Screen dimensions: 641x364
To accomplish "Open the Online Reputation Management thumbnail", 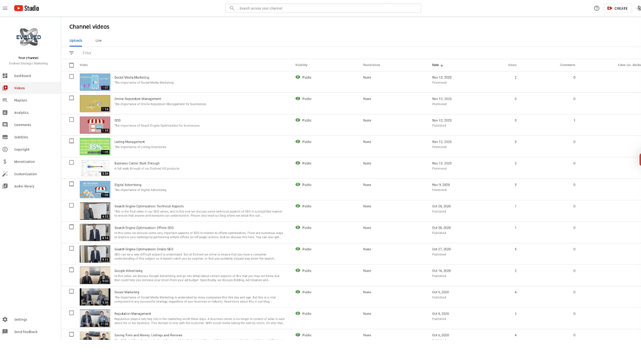I will pos(95,103).
